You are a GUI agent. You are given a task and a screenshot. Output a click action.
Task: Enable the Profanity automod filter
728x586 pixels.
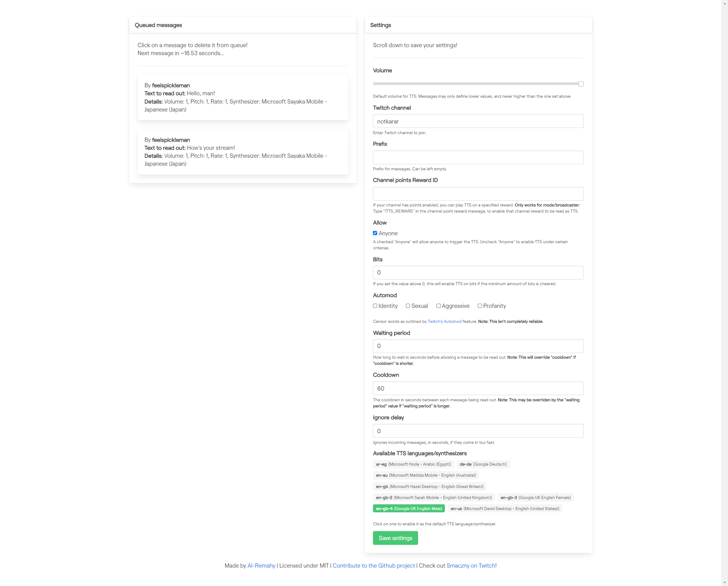(480, 305)
